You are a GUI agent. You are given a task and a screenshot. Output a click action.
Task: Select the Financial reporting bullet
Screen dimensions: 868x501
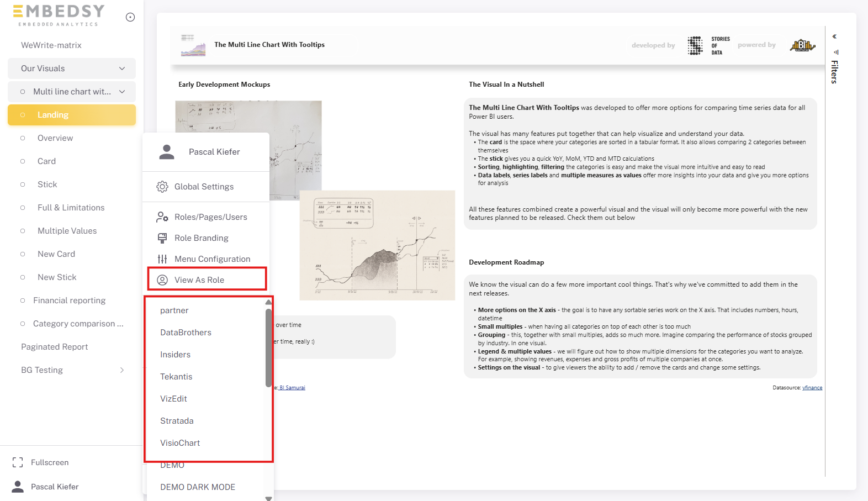23,300
